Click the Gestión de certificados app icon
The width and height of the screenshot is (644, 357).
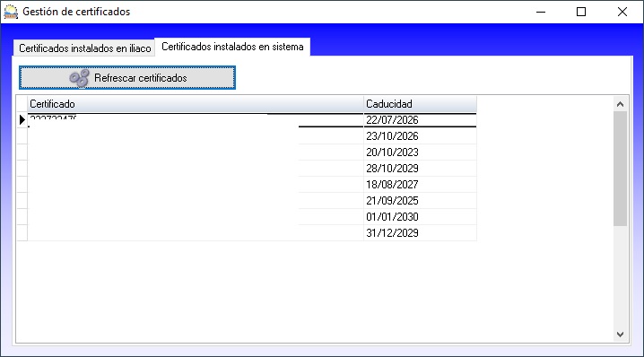coord(11,12)
